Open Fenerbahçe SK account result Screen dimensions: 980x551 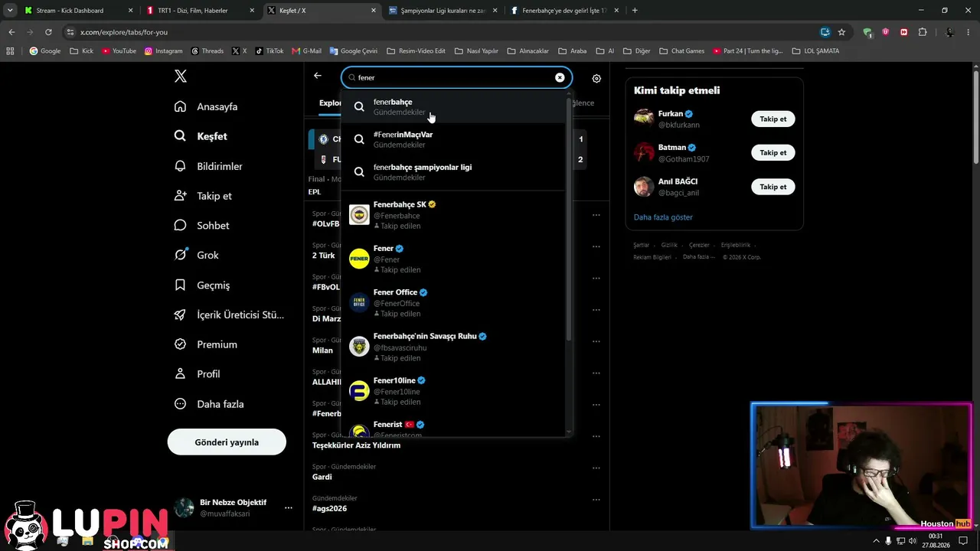pos(453,215)
